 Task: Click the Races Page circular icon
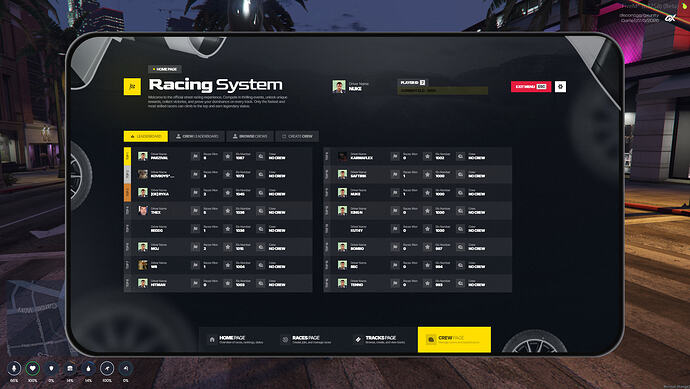pos(285,339)
